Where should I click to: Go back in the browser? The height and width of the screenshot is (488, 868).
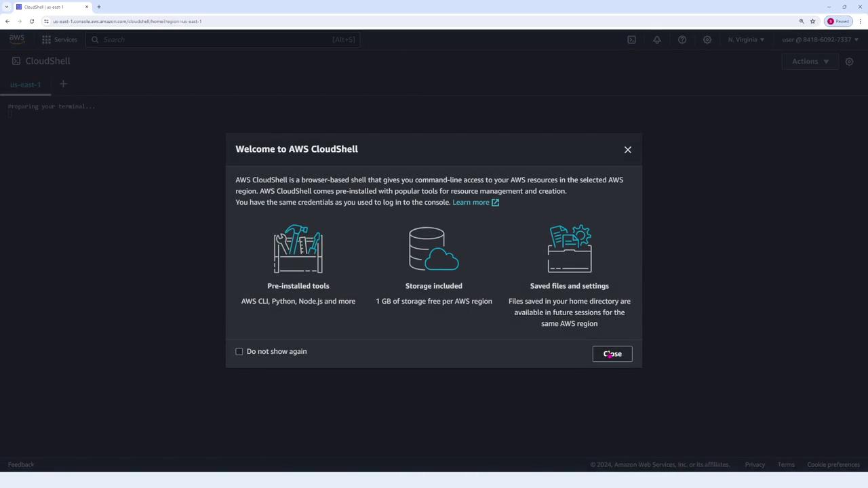click(7, 22)
